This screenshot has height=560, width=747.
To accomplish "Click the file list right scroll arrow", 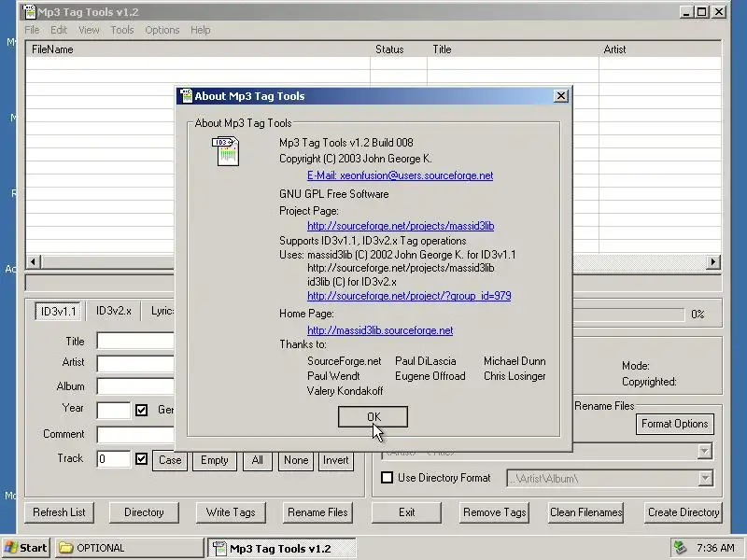I will pyautogui.click(x=712, y=262).
